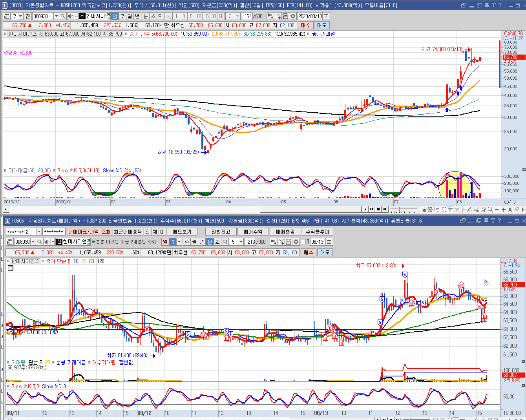Click indicator-add icon in top chart toolbar
The width and height of the screenshot is (526, 420).
click(x=270, y=16)
